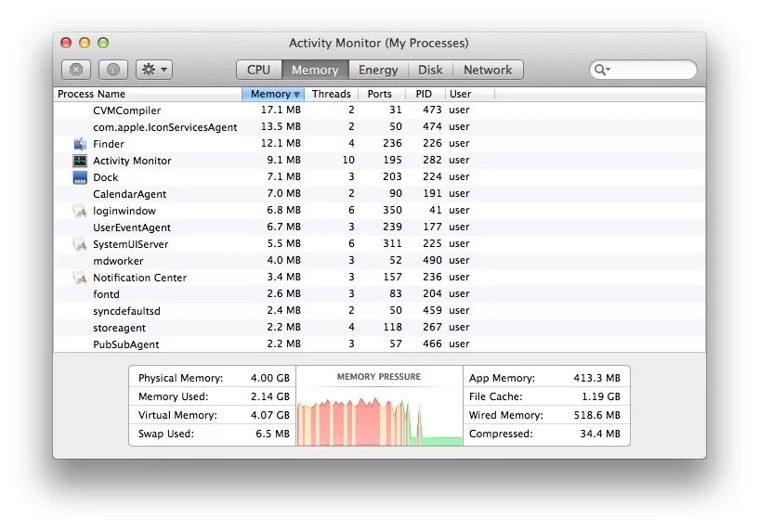Image resolution: width=759 pixels, height=532 pixels.
Task: Select the com.apple.IconServicesAgent process row
Action: pyautogui.click(x=379, y=126)
